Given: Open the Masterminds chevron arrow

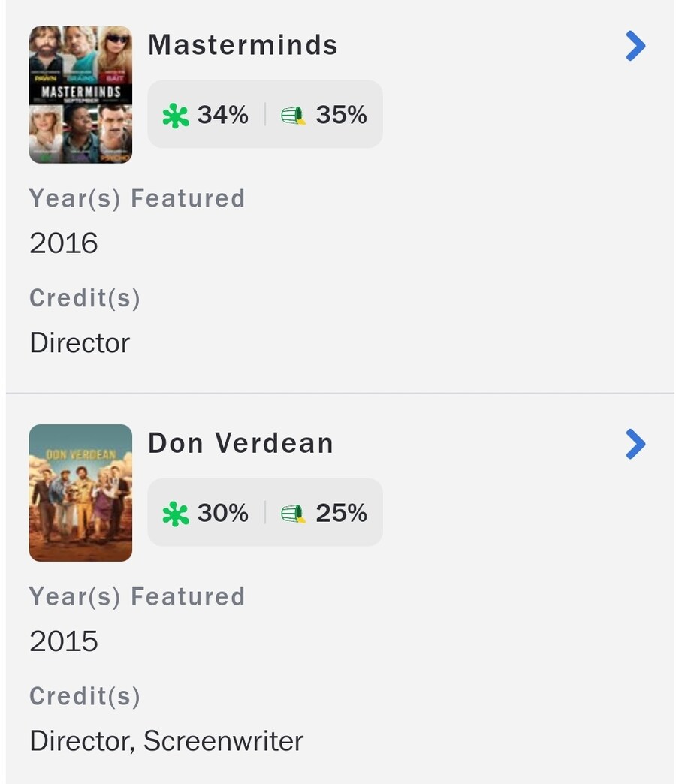Looking at the screenshot, I should (x=635, y=47).
